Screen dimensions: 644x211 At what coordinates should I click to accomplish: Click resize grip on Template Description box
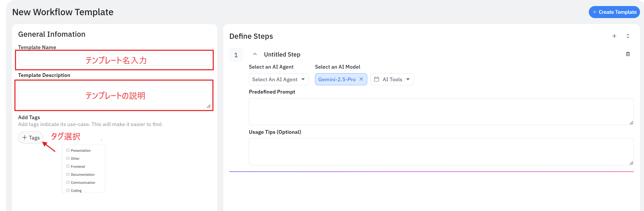pyautogui.click(x=209, y=106)
